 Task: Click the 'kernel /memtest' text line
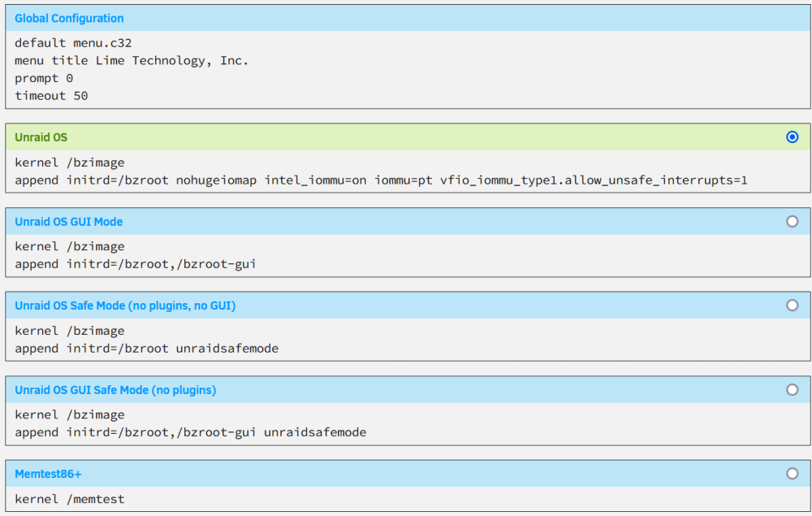(69, 500)
